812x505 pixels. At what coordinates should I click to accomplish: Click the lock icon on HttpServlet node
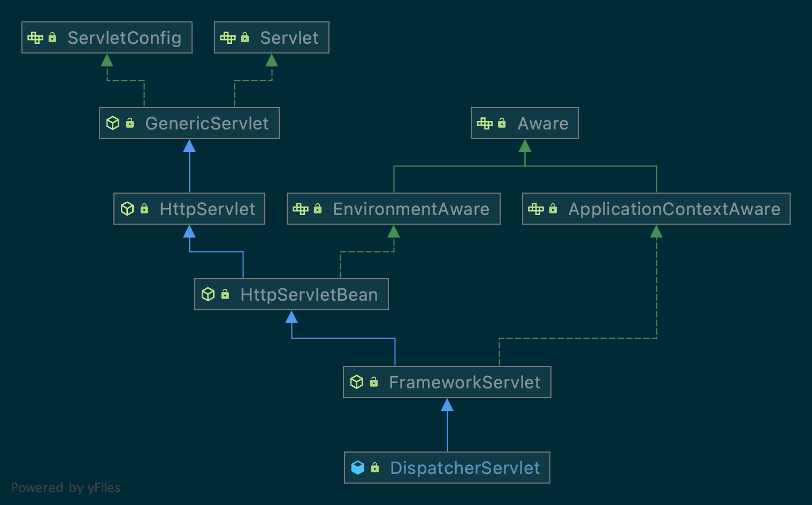pyautogui.click(x=144, y=208)
